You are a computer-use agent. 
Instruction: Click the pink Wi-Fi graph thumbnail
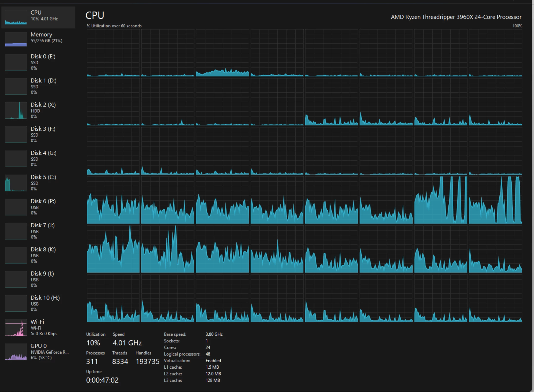click(16, 328)
